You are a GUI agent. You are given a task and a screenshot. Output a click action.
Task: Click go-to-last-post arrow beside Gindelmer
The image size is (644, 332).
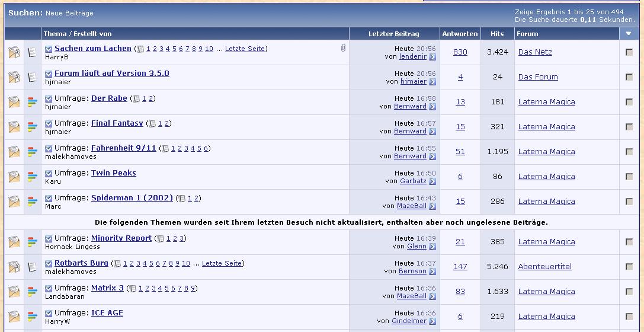point(432,321)
